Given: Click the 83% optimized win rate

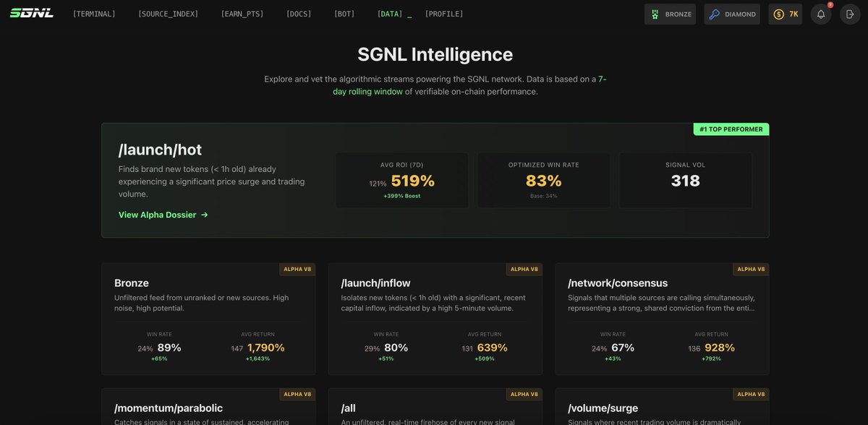Looking at the screenshot, I should click(x=544, y=181).
